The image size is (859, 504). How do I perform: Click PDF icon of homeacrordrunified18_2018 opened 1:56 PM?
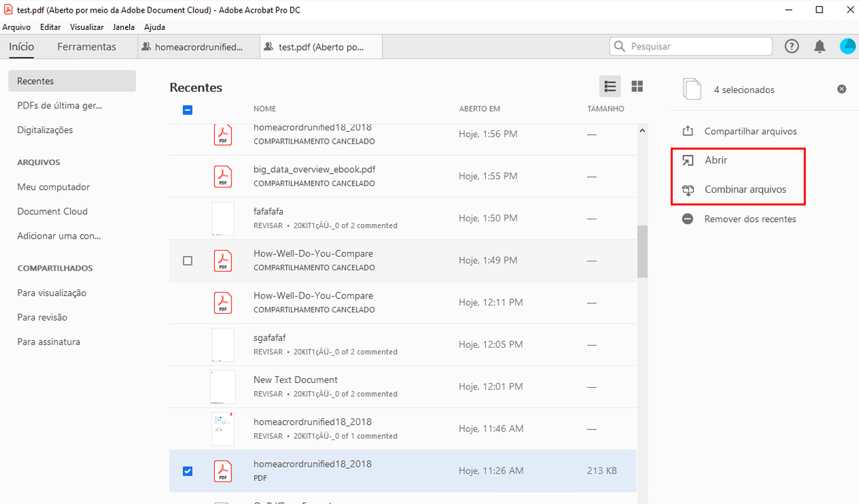click(x=223, y=134)
